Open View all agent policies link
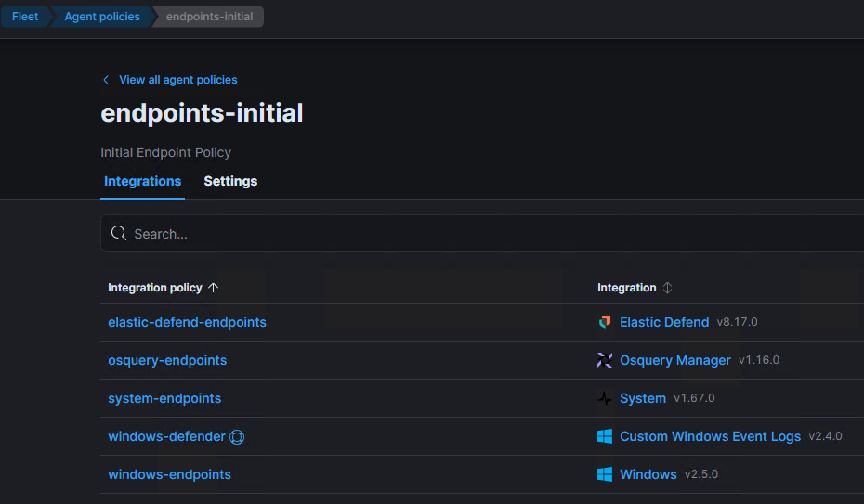This screenshot has width=864, height=504. coord(177,80)
